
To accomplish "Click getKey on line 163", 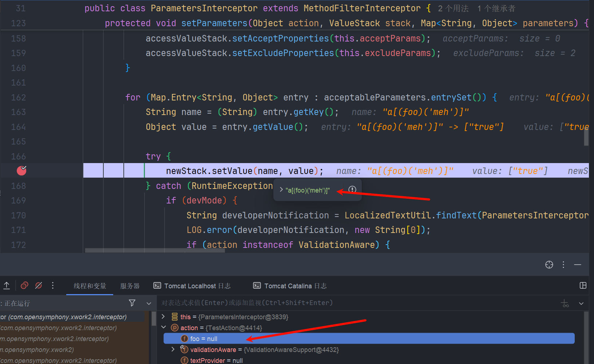I will tap(309, 112).
